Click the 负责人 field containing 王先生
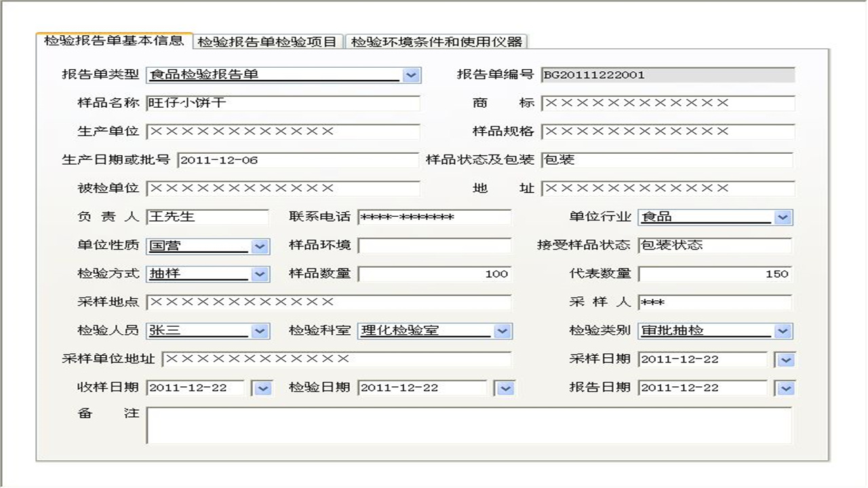The height and width of the screenshot is (488, 868). pyautogui.click(x=207, y=217)
